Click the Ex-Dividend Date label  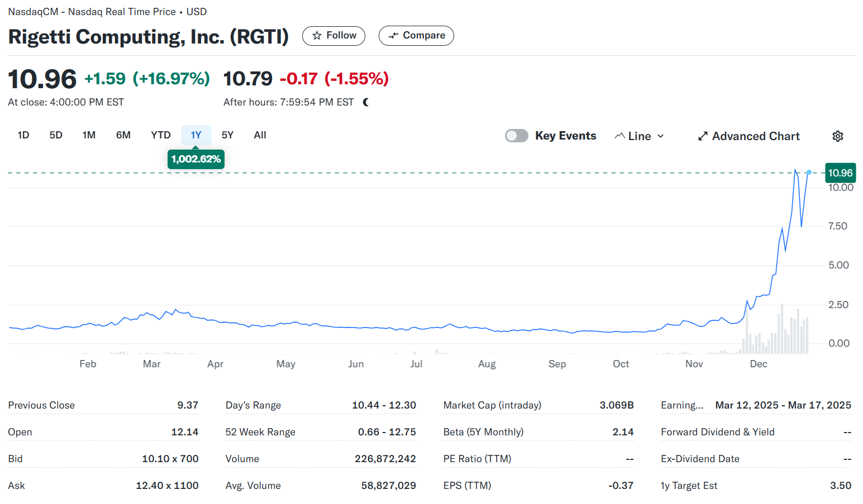[700, 459]
